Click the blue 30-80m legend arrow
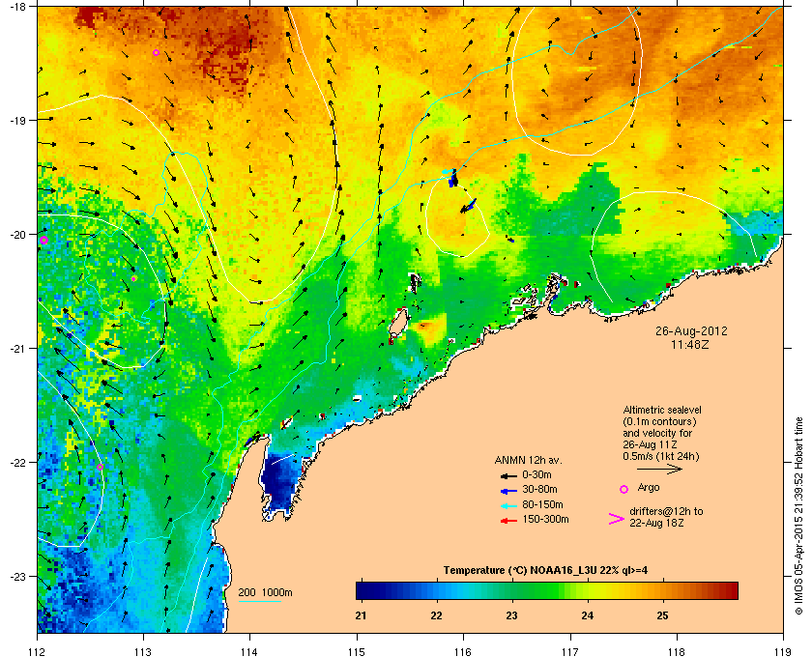 [508, 491]
